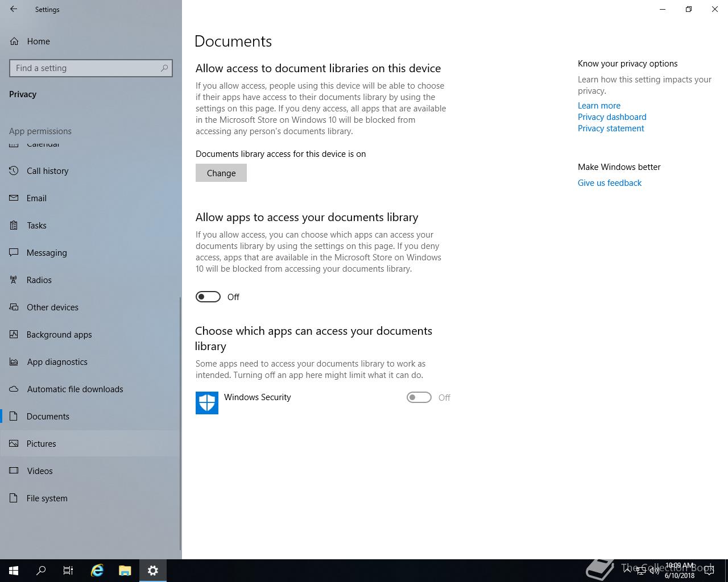Click the Settings gear on taskbar

(x=153, y=571)
